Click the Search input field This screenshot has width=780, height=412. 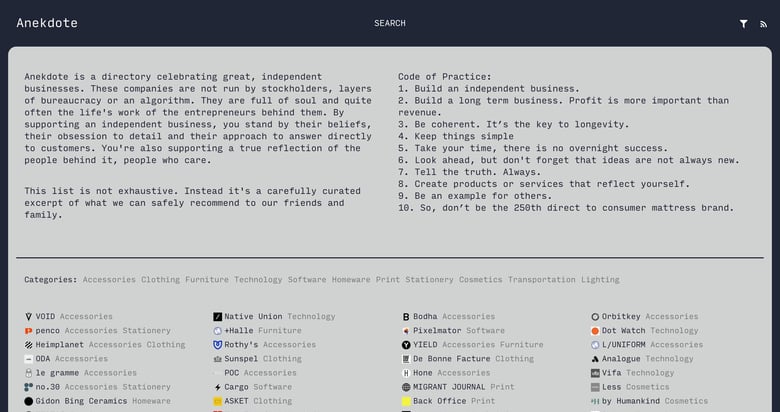click(x=390, y=23)
